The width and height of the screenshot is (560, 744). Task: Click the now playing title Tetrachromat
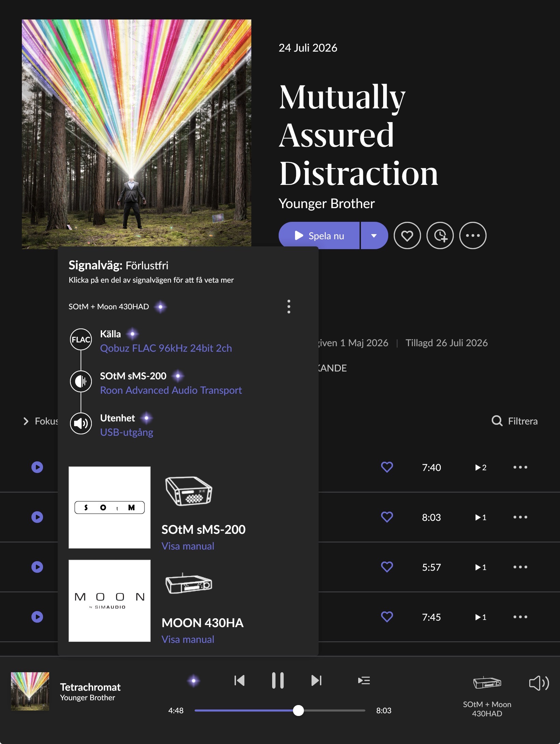[90, 687]
